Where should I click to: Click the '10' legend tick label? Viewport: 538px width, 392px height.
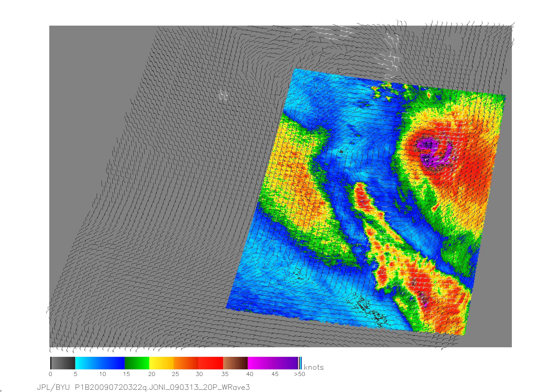pos(103,374)
